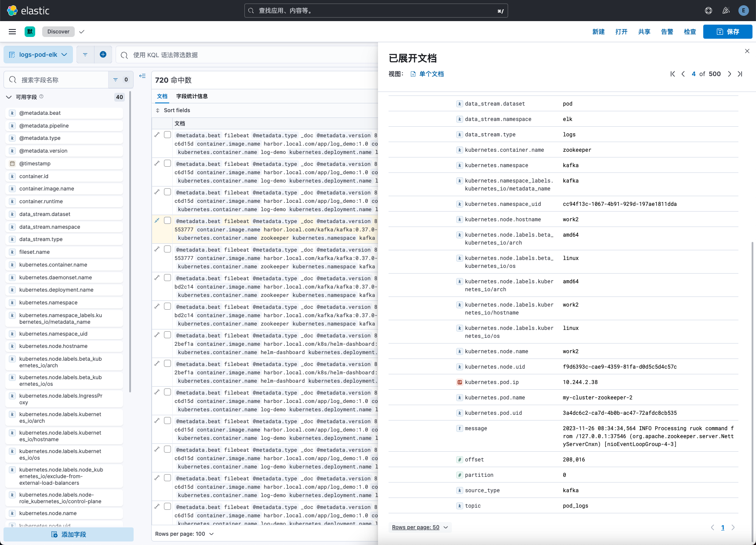
Task: Click 共享 in the top menu
Action: [644, 32]
